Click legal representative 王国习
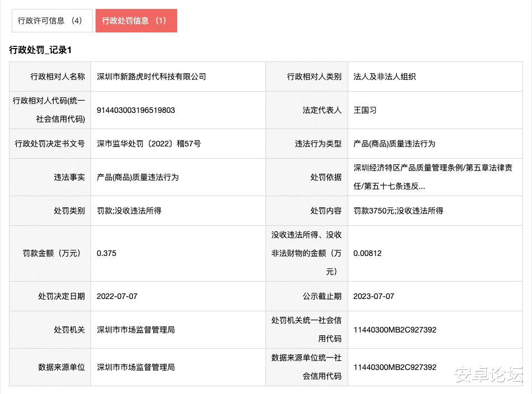The width and height of the screenshot is (532, 394). [364, 110]
